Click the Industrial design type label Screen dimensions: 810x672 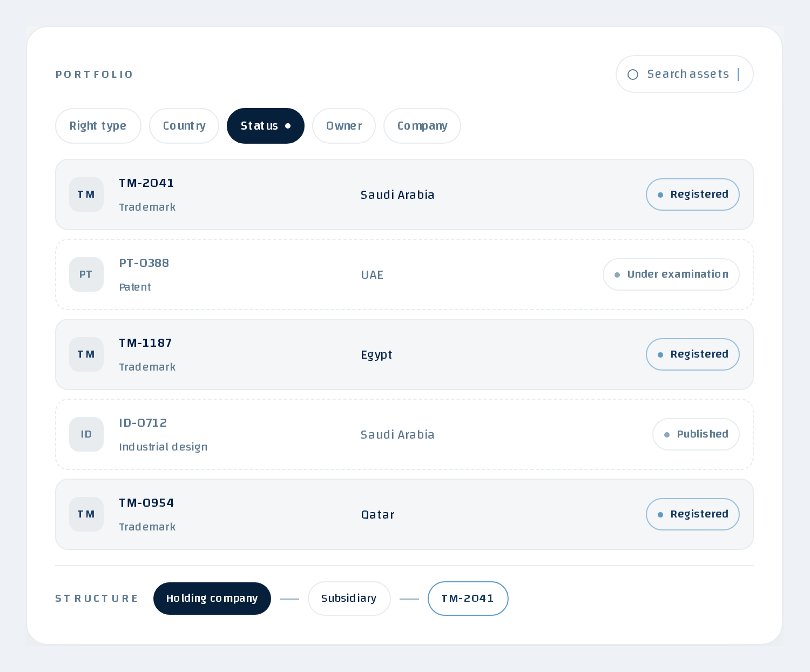(x=163, y=447)
